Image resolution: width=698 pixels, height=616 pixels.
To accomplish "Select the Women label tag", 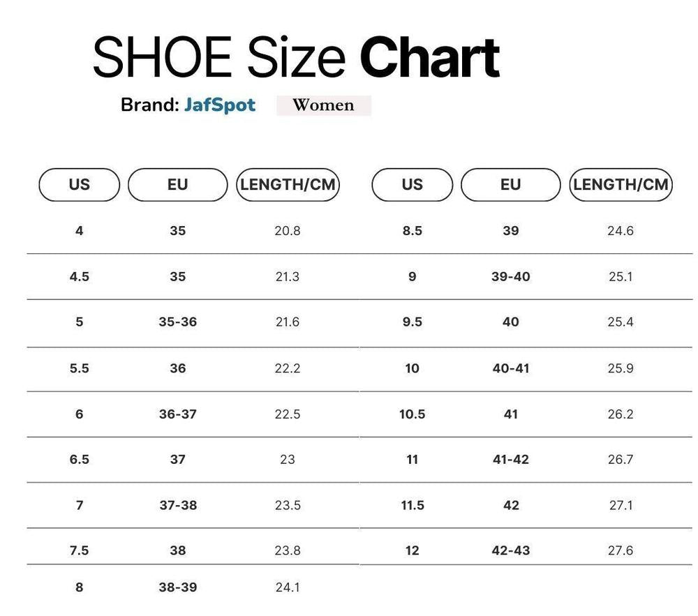I will pyautogui.click(x=323, y=105).
